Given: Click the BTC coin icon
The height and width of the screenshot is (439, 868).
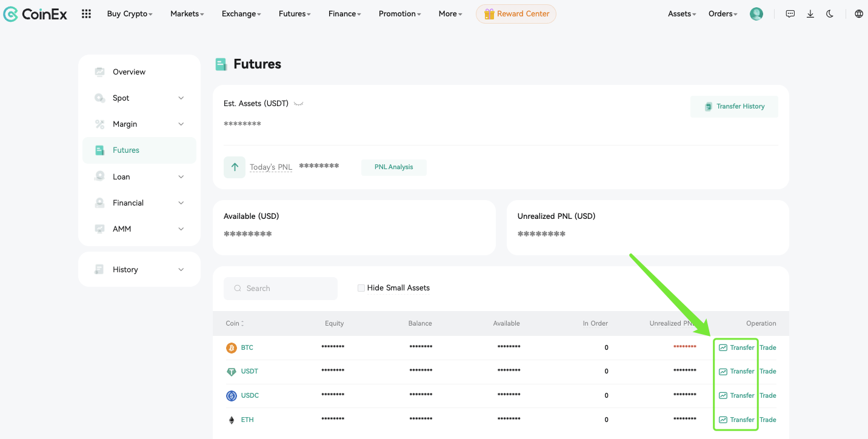Looking at the screenshot, I should click(x=231, y=348).
